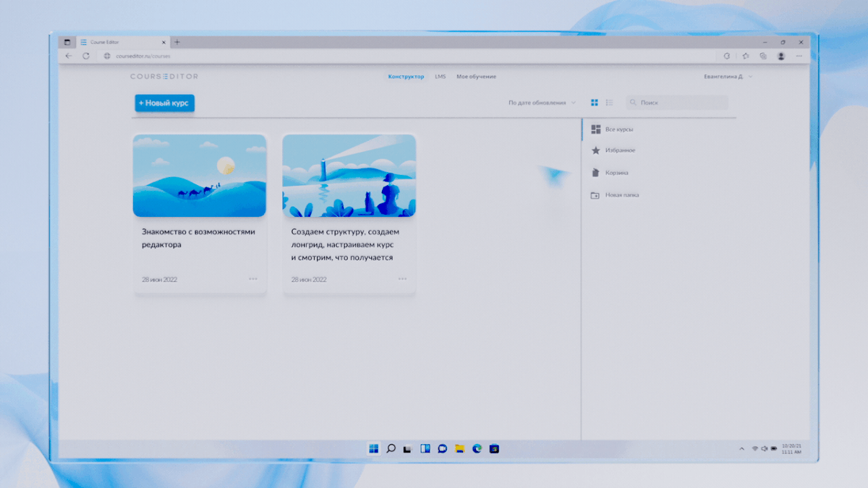The width and height of the screenshot is (868, 488).
Task: Select 'Все курсы' in the sidebar
Action: point(618,129)
